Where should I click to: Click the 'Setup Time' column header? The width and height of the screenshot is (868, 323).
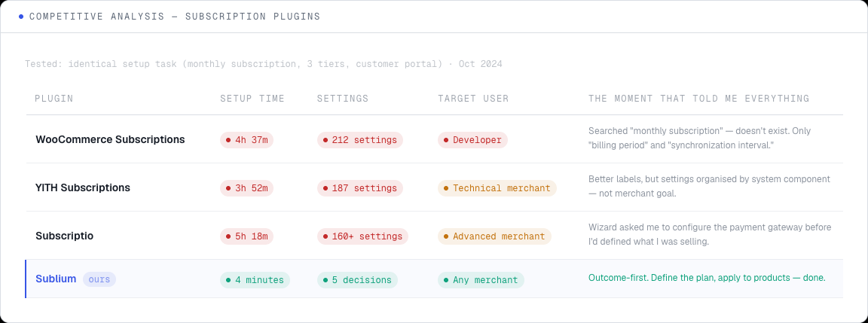(x=252, y=99)
